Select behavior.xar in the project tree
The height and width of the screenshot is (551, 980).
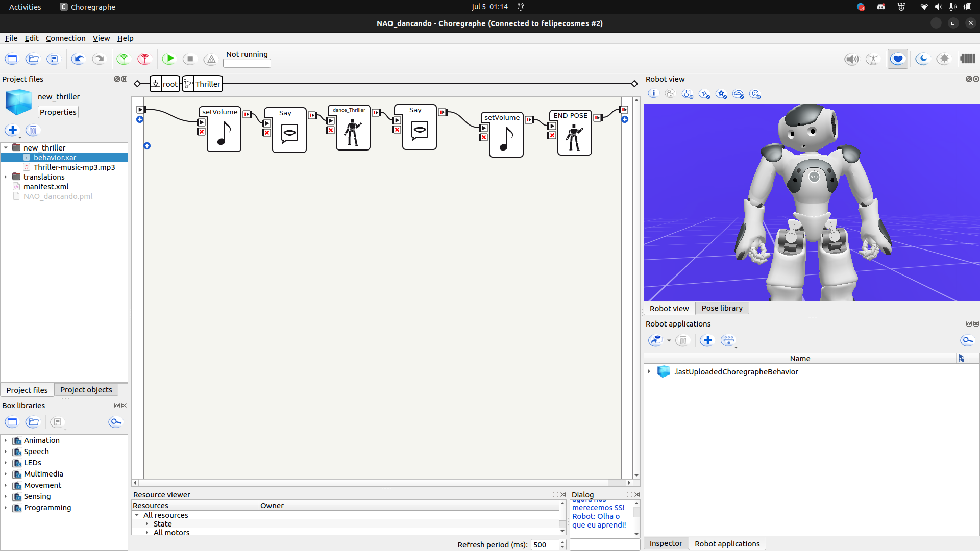click(x=56, y=157)
